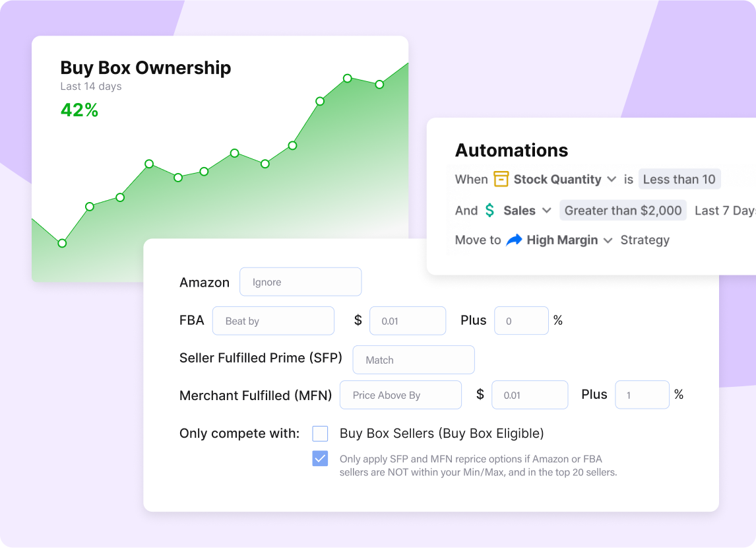Open the Sales condition dropdown chevron

[x=546, y=211]
